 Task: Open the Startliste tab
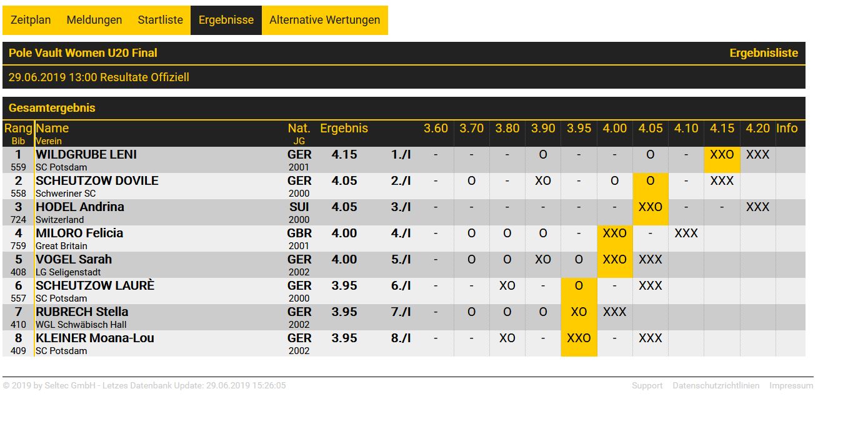click(x=161, y=20)
